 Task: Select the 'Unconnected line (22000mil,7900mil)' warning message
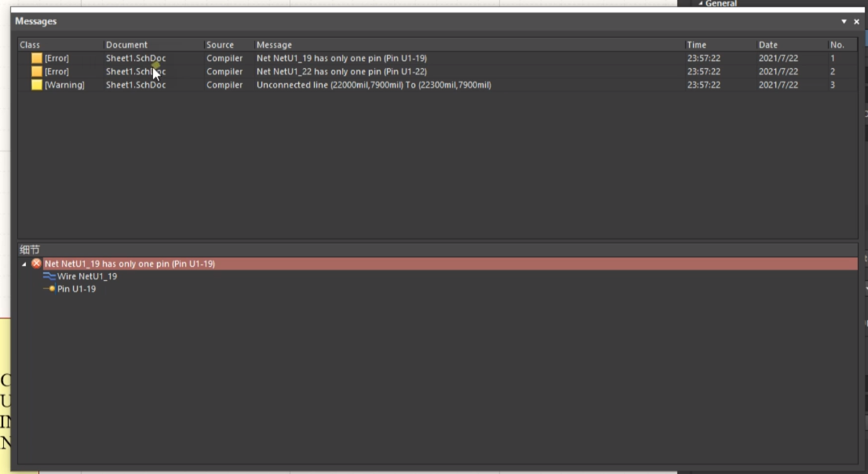coord(374,85)
